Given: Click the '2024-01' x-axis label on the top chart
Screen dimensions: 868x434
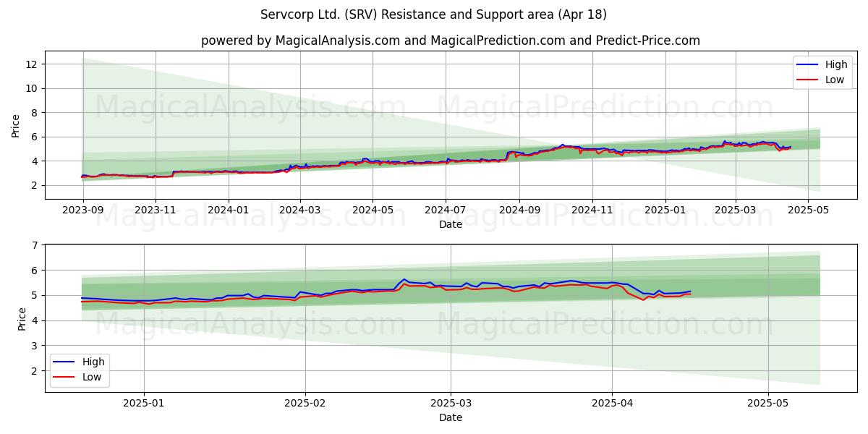Looking at the screenshot, I should [x=229, y=210].
